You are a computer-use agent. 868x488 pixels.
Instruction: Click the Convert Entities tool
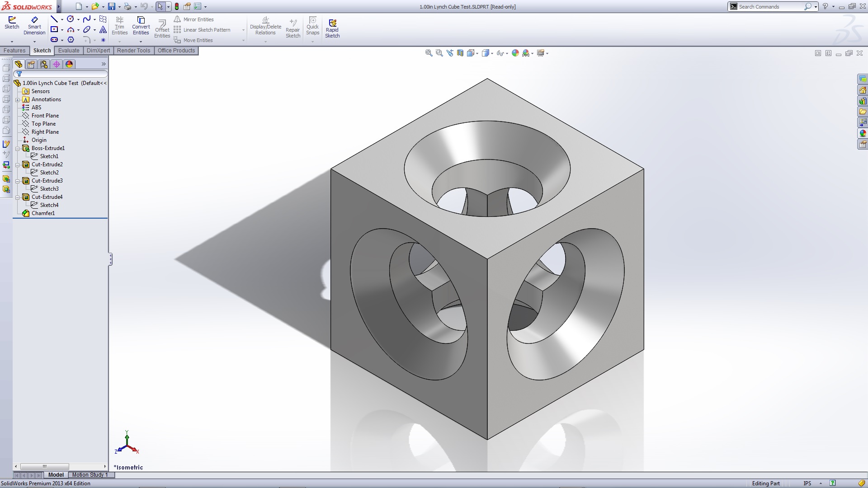pos(141,26)
